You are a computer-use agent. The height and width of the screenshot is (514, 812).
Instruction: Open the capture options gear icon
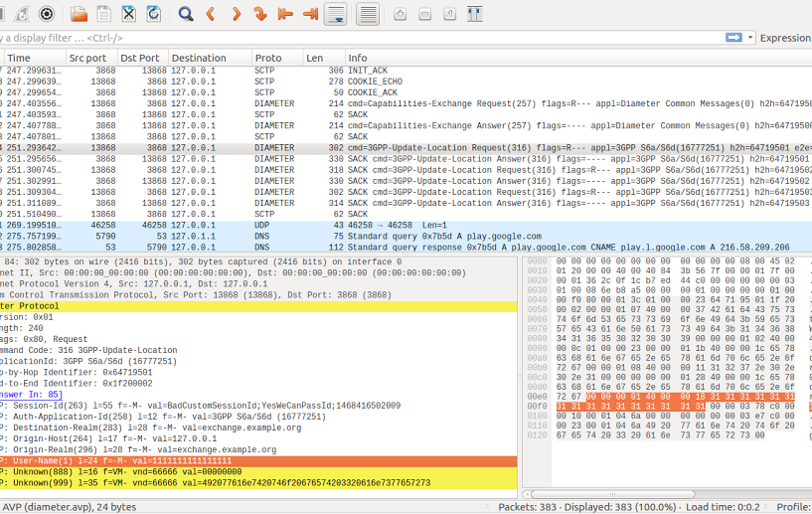click(47, 14)
